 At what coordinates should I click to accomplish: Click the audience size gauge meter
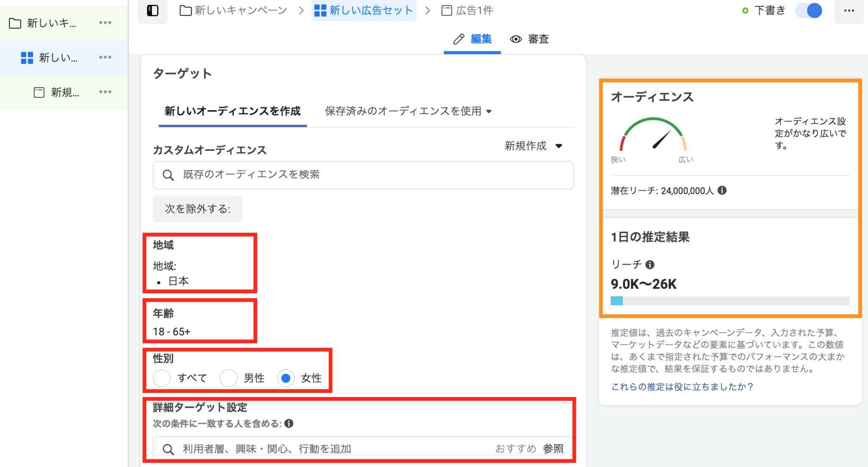point(653,135)
